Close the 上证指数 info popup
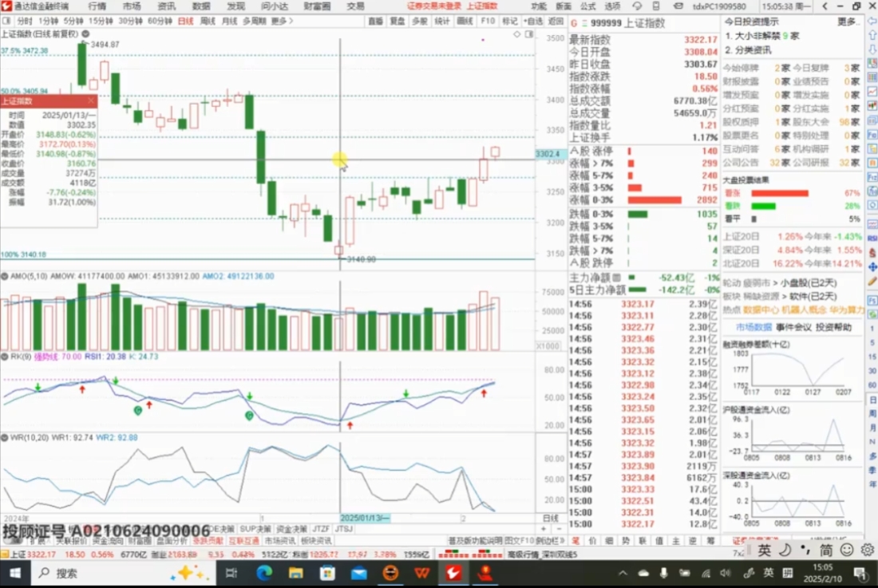Viewport: 878px width, 588px height. point(91,101)
